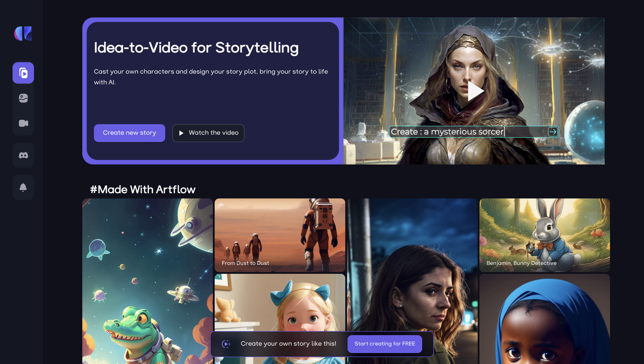Open the girl in blue headscarf thumbnail
Viewport: 644px width, 364px height.
tap(544, 319)
